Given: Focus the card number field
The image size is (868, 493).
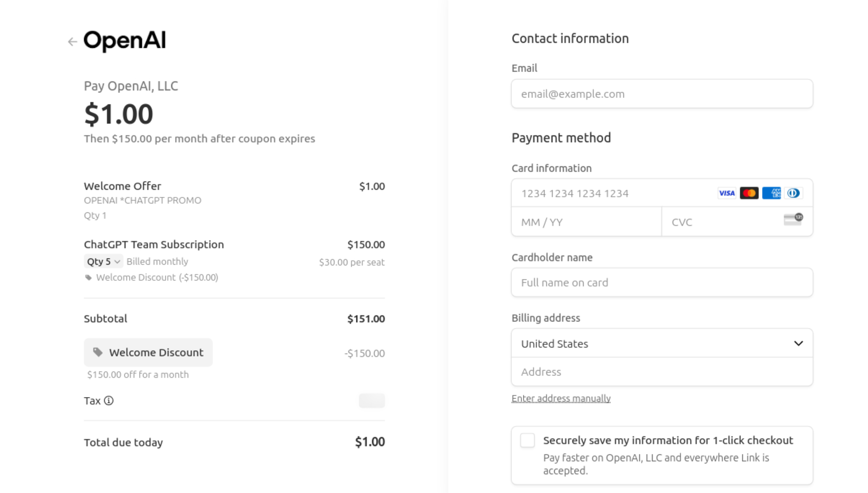Looking at the screenshot, I should (x=662, y=193).
